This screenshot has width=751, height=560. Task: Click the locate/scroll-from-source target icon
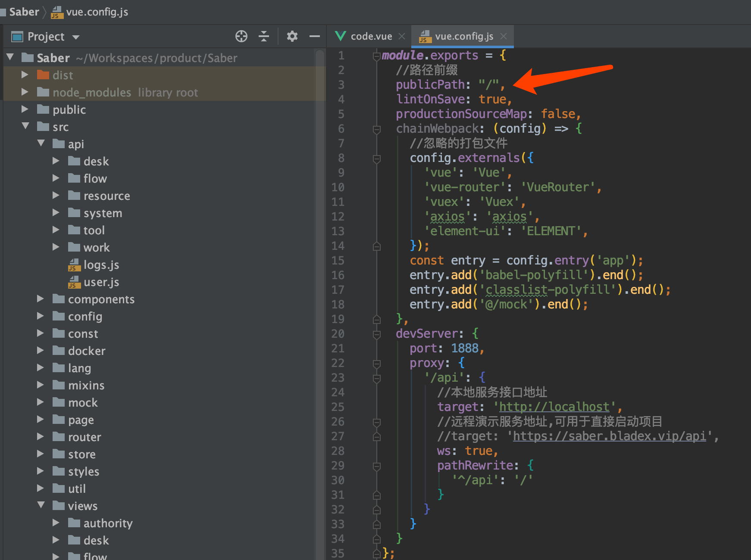coord(241,36)
